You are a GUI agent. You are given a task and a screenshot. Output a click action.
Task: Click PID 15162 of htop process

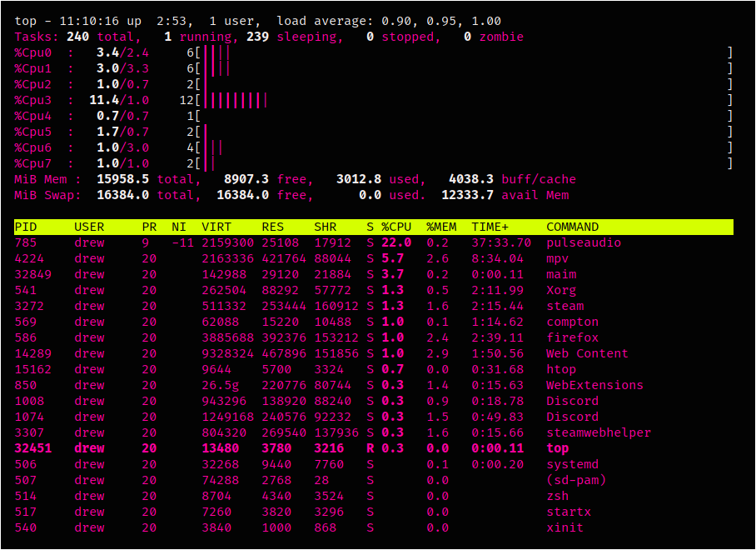click(x=32, y=369)
